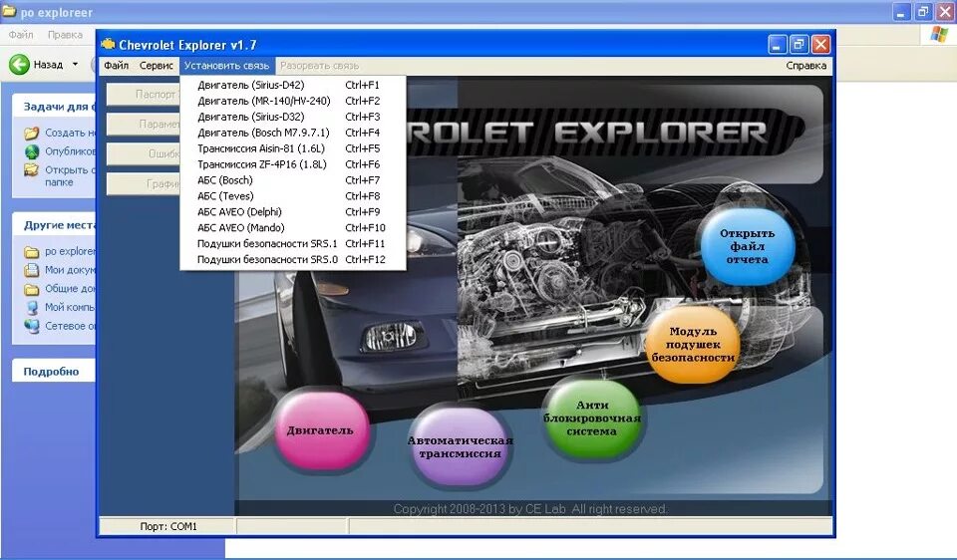This screenshot has width=957, height=560.
Task: Choose Подушки безопасности SRS.1
Action: (x=293, y=243)
